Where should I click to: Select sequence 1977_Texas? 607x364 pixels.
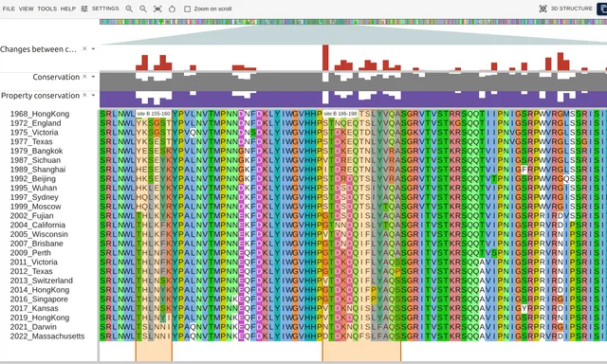click(x=31, y=141)
